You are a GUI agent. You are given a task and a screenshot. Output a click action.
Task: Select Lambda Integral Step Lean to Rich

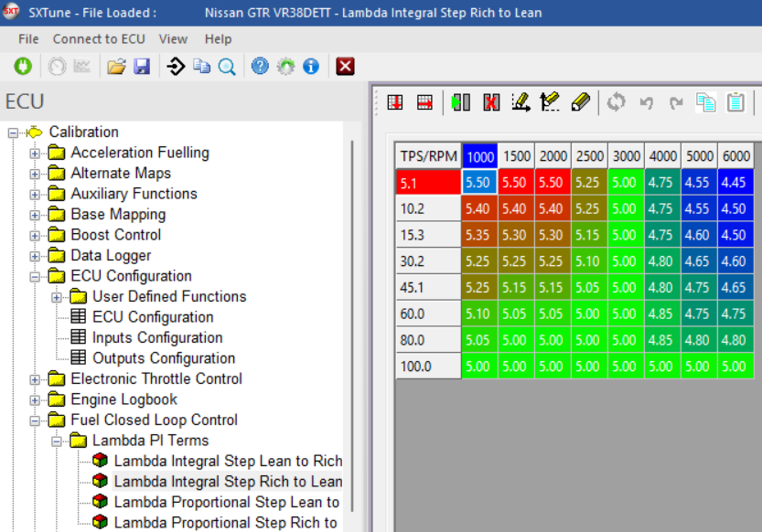coord(228,461)
